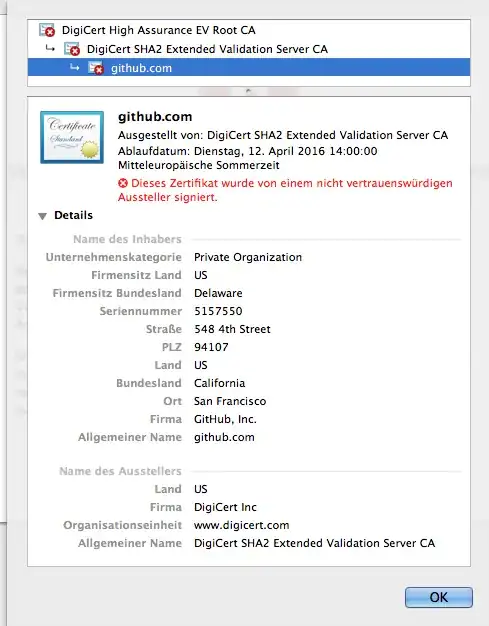Select DigiCert SHA2 Extended Validation Server CA row
This screenshot has width=489, height=626.
coord(249,49)
